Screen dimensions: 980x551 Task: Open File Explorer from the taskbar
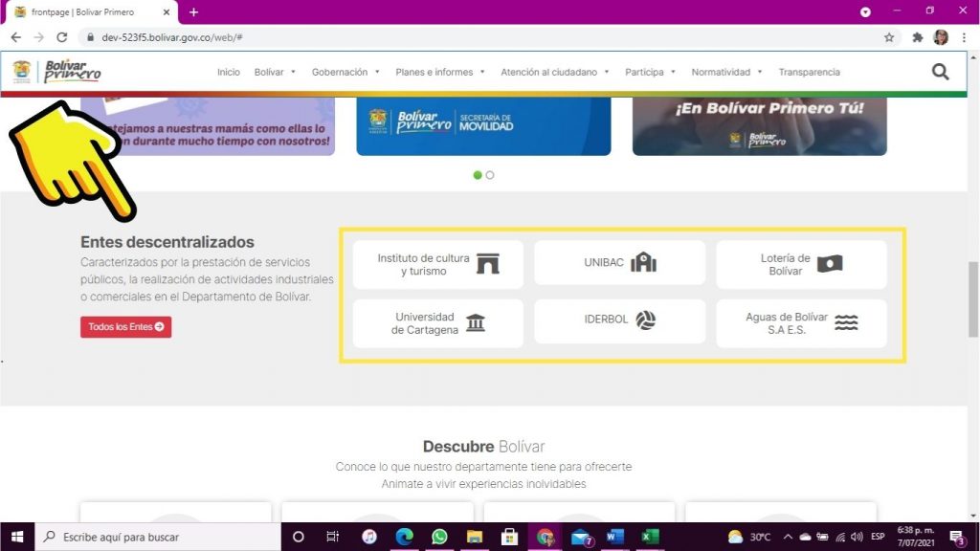475,537
